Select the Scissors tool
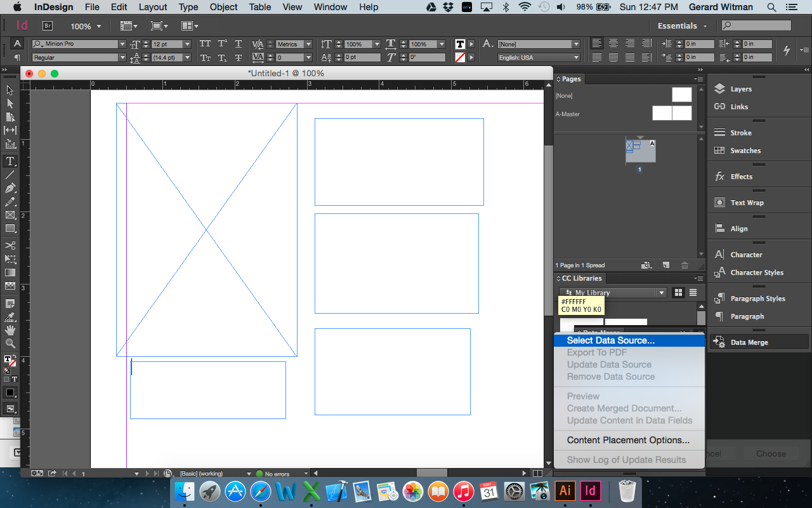The height and width of the screenshot is (508, 812). click(x=10, y=246)
